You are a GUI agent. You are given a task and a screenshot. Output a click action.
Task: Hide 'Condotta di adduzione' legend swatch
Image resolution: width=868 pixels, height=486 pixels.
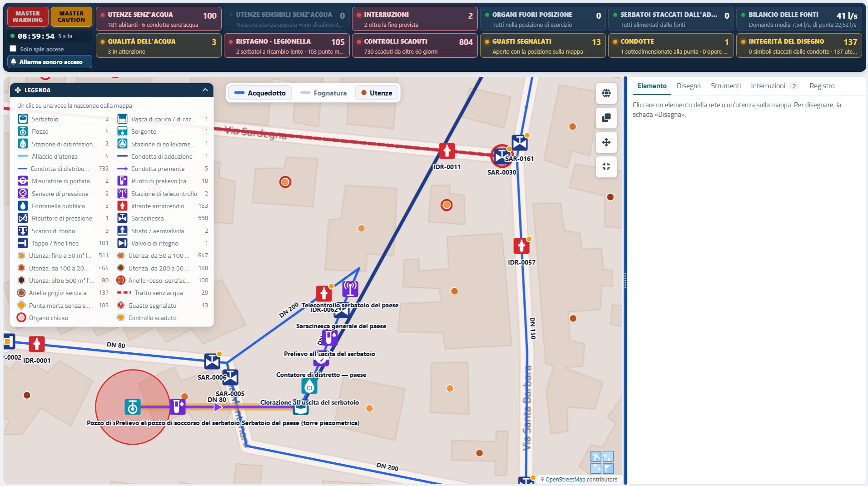122,156
